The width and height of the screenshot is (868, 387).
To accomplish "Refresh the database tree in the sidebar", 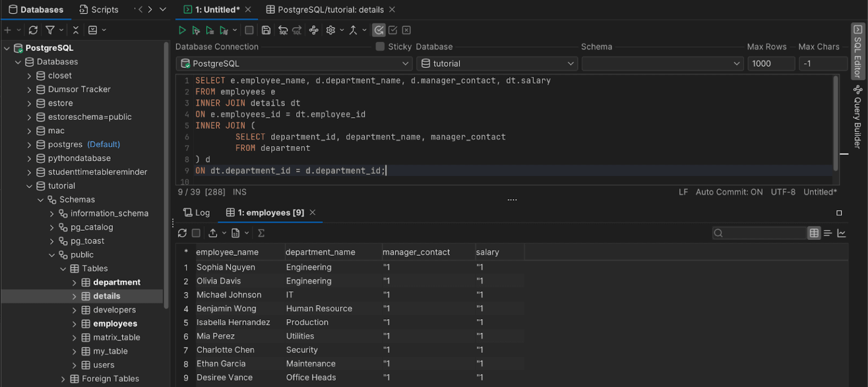I will 33,29.
